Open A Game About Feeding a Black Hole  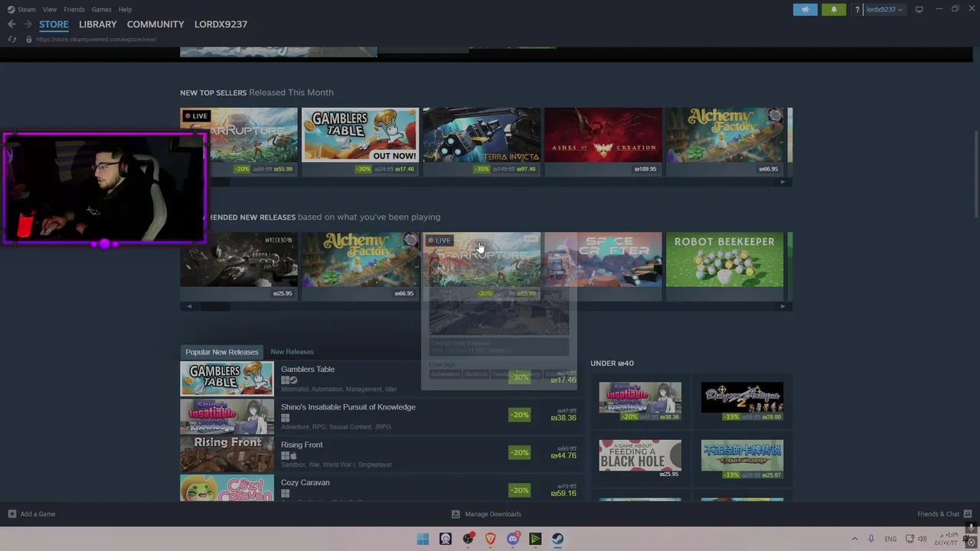(x=640, y=459)
